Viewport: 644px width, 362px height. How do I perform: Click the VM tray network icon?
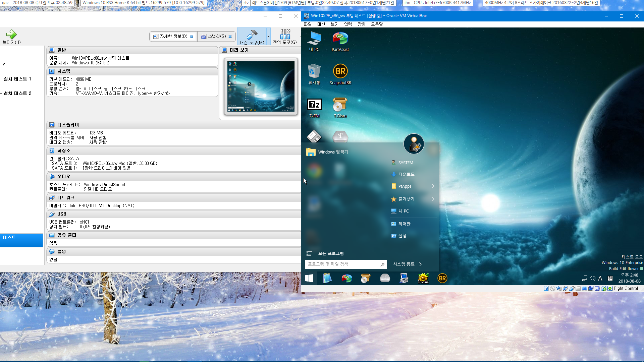[584, 278]
